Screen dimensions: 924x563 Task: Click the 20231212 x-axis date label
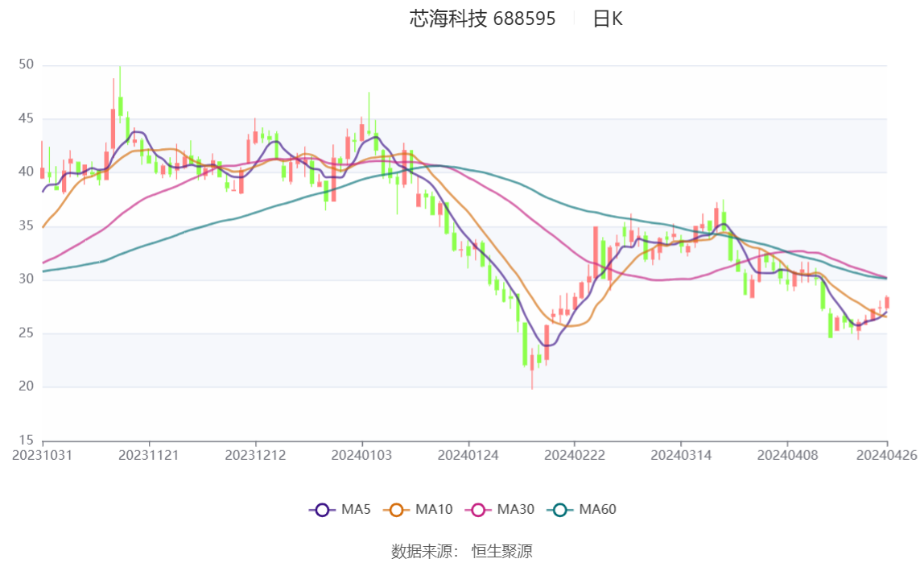tap(255, 456)
